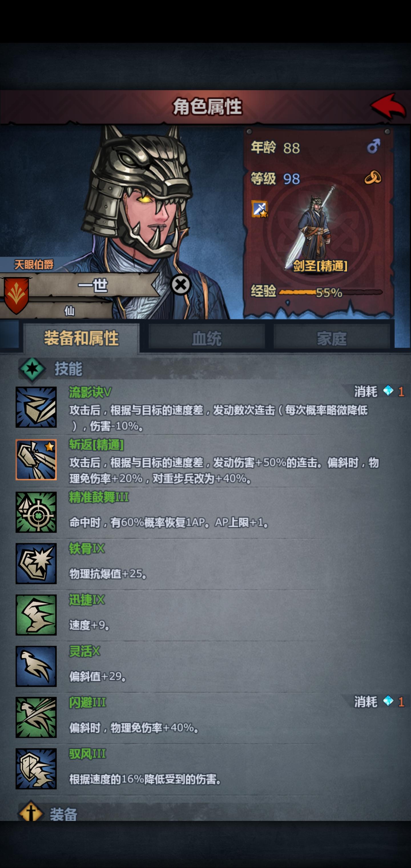Click the 天眼伯爵 title label
The height and width of the screenshot is (868, 411).
pyautogui.click(x=34, y=264)
